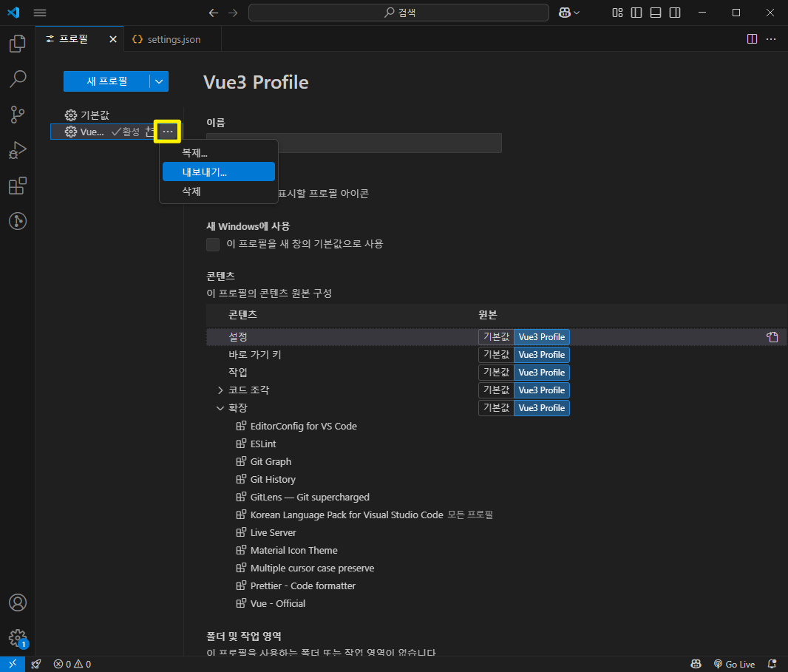Open the Search view in activity bar
The width and height of the screenshot is (788, 672).
pyautogui.click(x=18, y=79)
